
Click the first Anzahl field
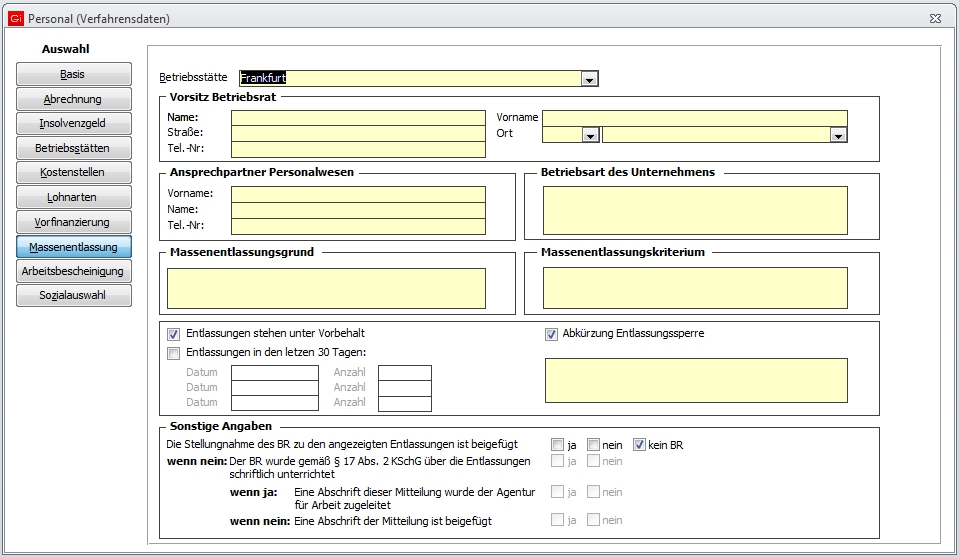(x=405, y=373)
